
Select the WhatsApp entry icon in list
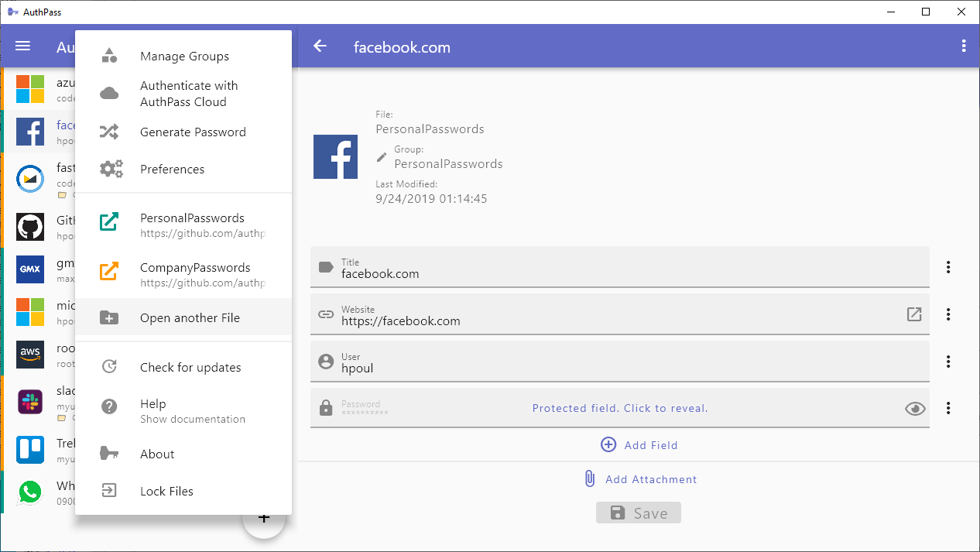coord(30,492)
